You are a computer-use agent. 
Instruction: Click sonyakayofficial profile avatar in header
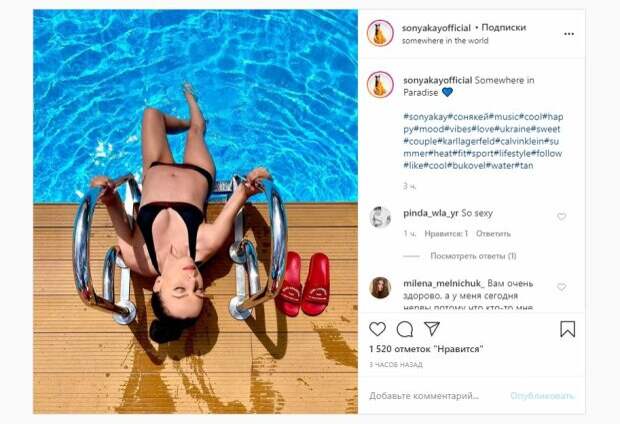coord(380,33)
